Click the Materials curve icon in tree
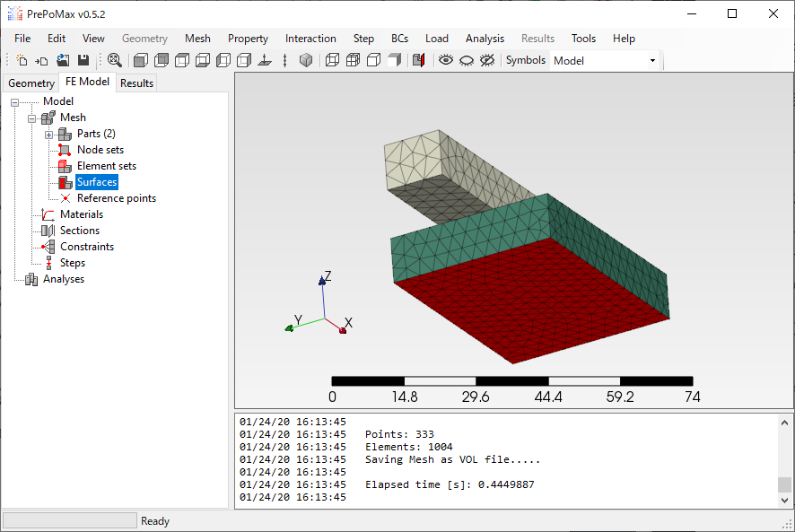Image resolution: width=795 pixels, height=532 pixels. coord(48,214)
